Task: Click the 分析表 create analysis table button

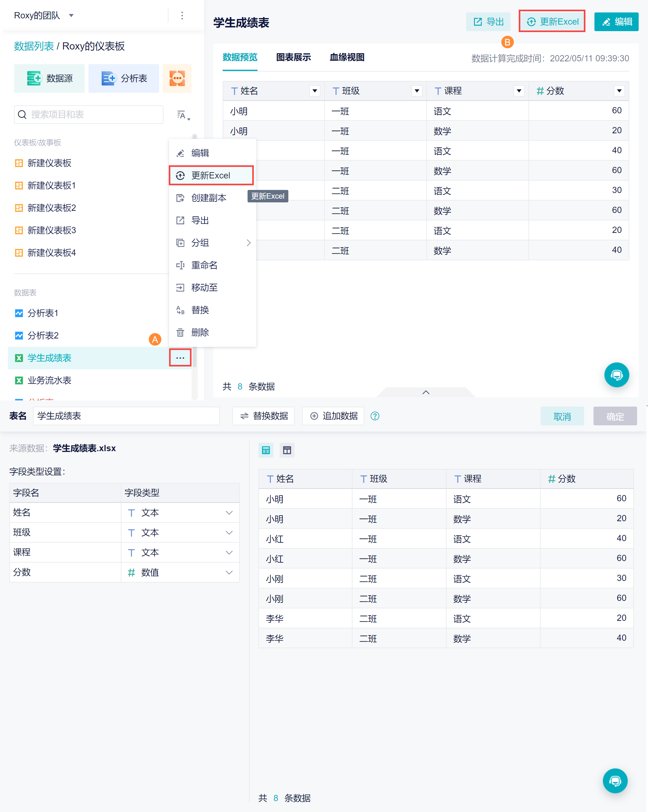Action: tap(124, 78)
